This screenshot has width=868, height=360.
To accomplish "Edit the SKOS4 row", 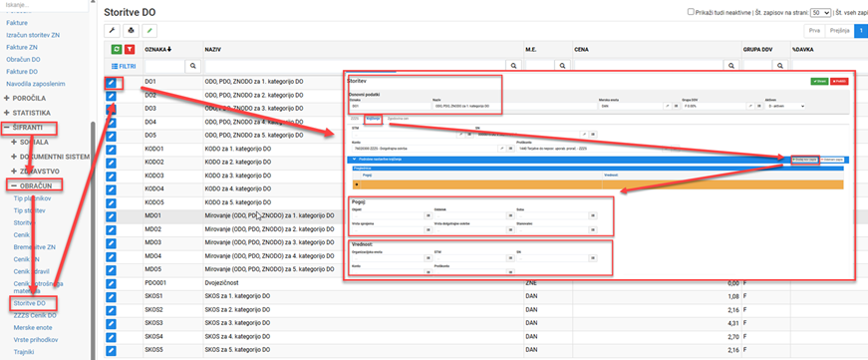I will [x=112, y=337].
